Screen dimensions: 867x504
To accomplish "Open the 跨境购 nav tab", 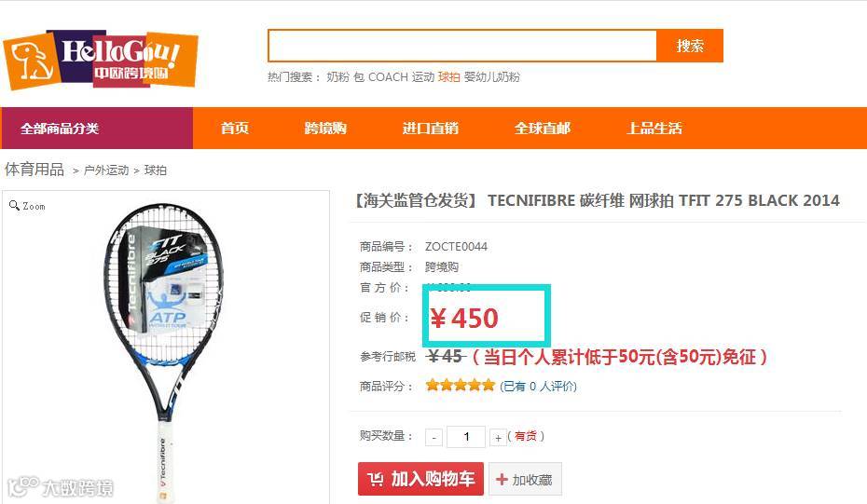I will (x=325, y=129).
